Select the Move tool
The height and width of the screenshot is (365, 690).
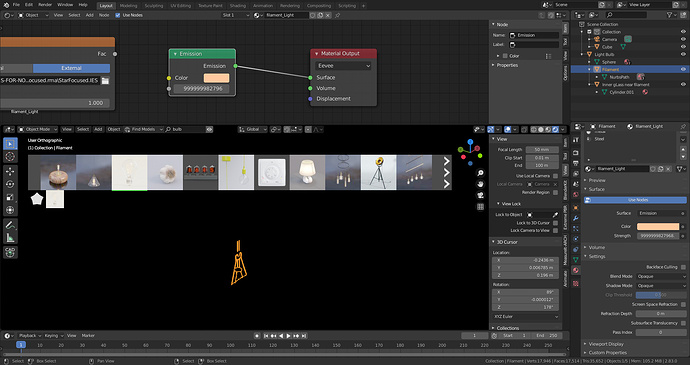(10, 171)
